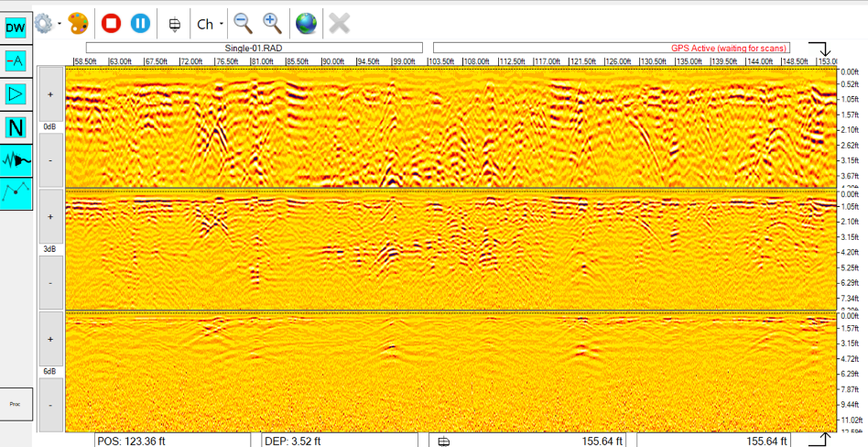Toggle the N sidebar button
Viewport: 868px width, 447px height.
point(16,127)
